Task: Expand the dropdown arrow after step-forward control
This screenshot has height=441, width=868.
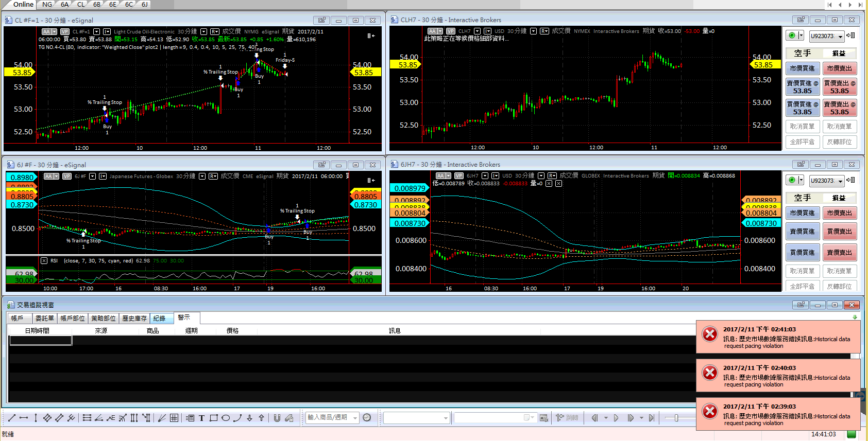Action: pos(641,418)
